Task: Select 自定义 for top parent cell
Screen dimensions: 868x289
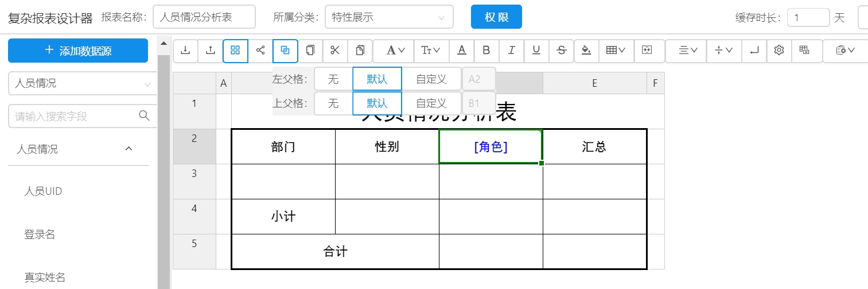Action: [x=431, y=103]
